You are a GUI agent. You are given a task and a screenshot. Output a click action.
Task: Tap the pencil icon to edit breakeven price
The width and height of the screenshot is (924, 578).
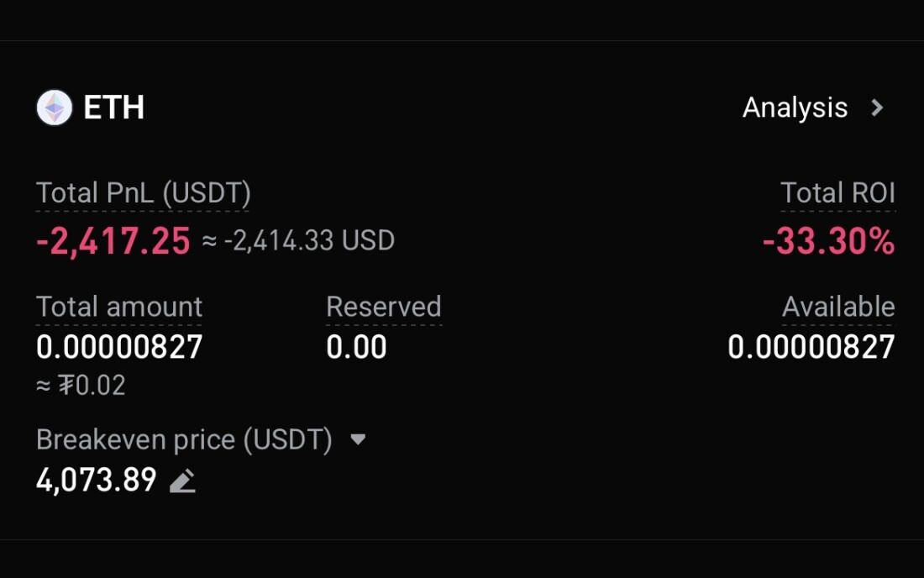pos(182,481)
